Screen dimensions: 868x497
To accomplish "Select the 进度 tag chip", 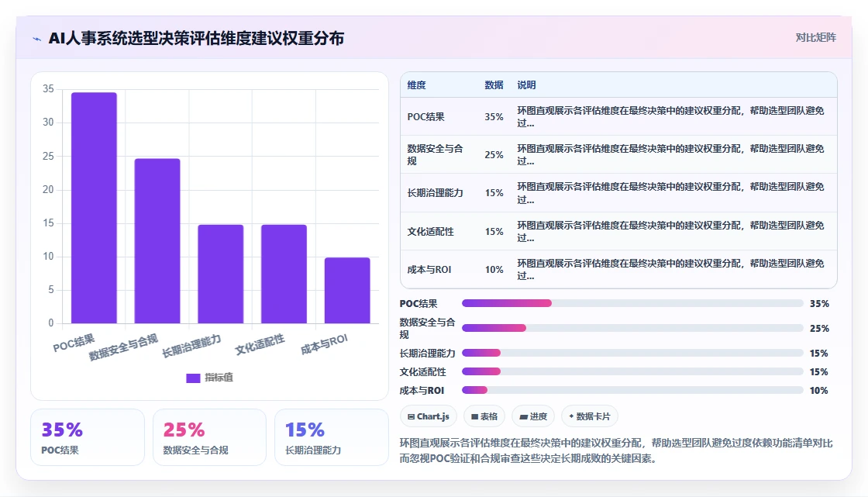I will point(533,416).
